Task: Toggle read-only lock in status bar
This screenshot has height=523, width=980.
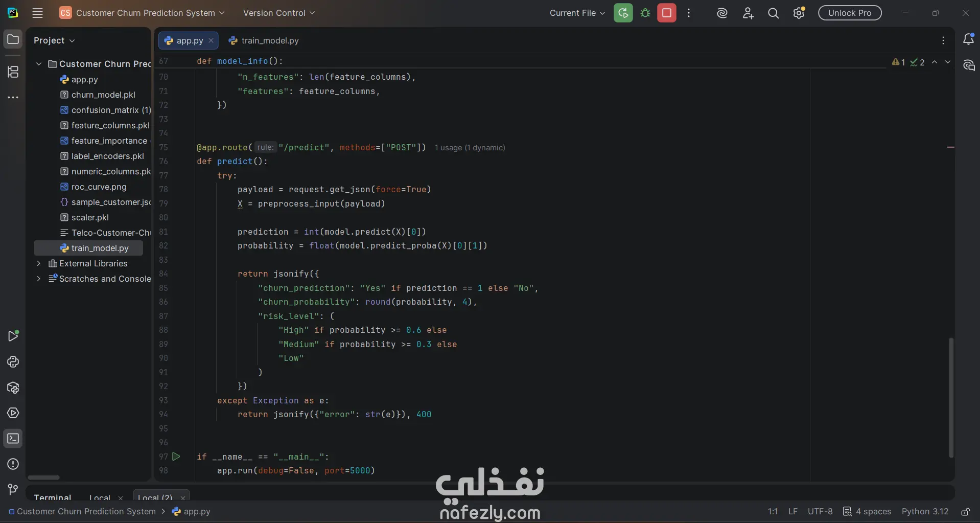Action: point(965,512)
